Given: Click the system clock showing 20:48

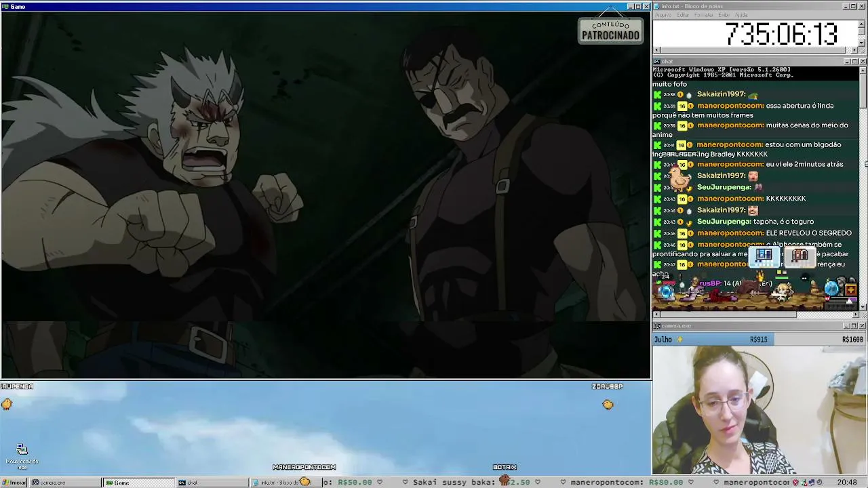Looking at the screenshot, I should pos(846,483).
